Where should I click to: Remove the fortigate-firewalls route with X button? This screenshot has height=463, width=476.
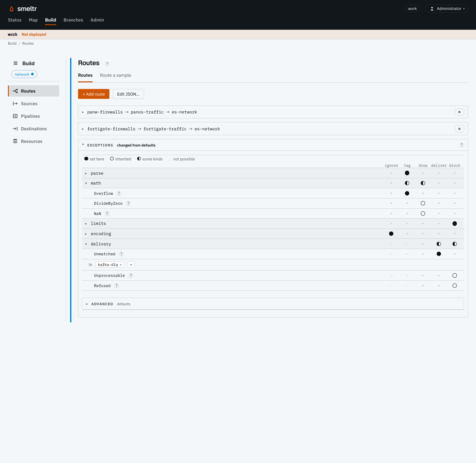pyautogui.click(x=459, y=129)
